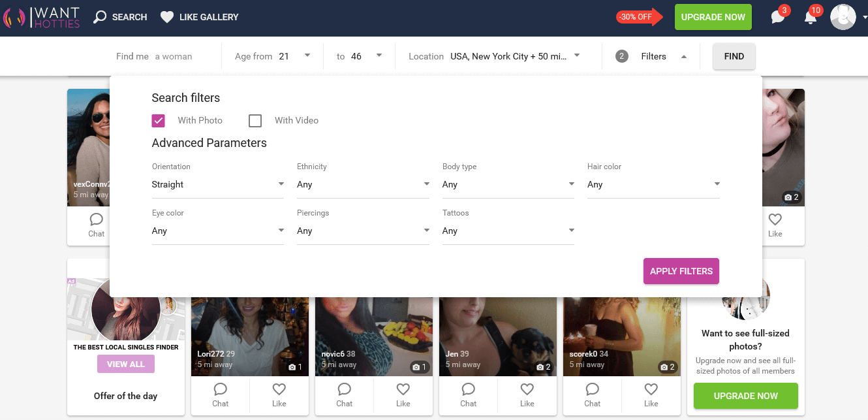Screen dimensions: 868x420
Task: Click the profile avatar in the header
Action: coord(843,17)
